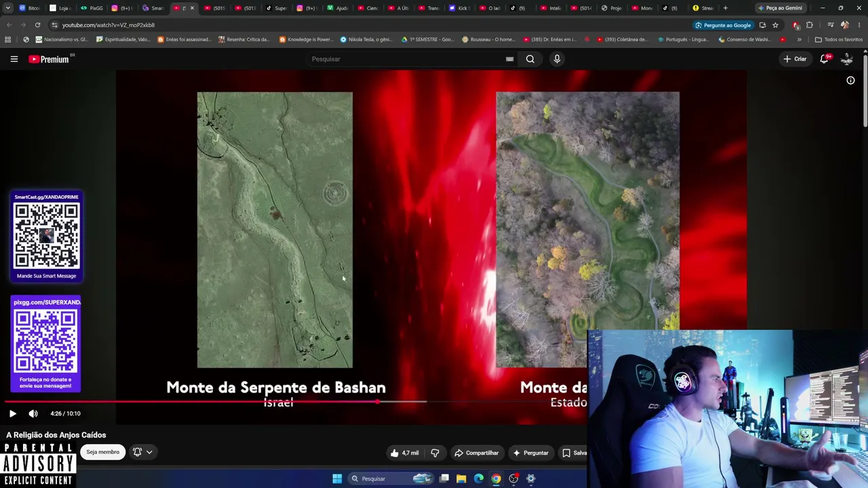The width and height of the screenshot is (868, 488).
Task: Open the browser extensions puzzle icon
Action: [809, 25]
